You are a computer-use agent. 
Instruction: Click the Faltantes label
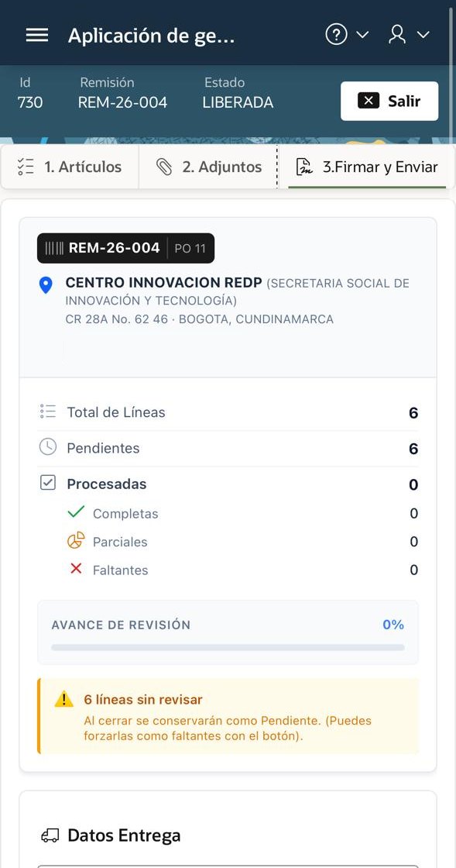click(x=121, y=570)
